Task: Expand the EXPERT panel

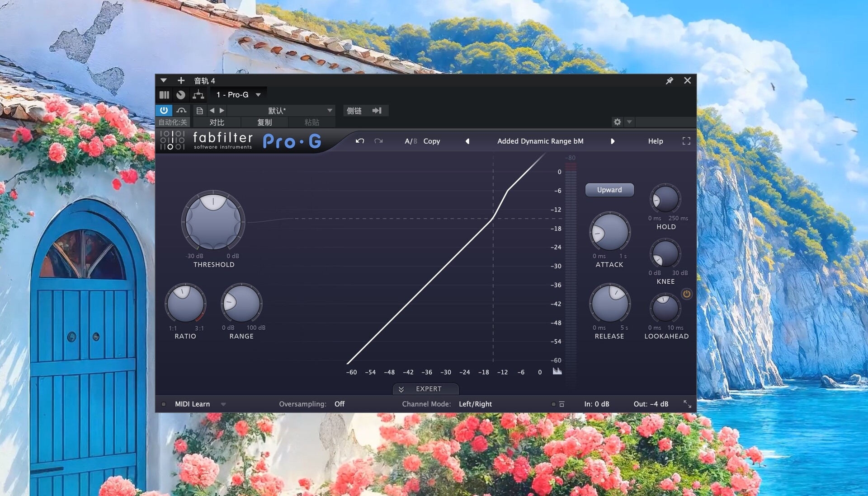Action: [x=426, y=389]
